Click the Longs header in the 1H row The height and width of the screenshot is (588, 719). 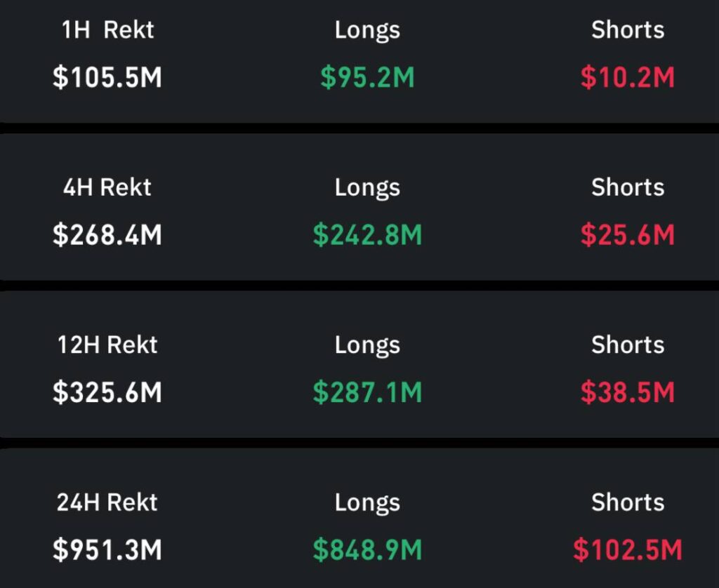click(367, 30)
